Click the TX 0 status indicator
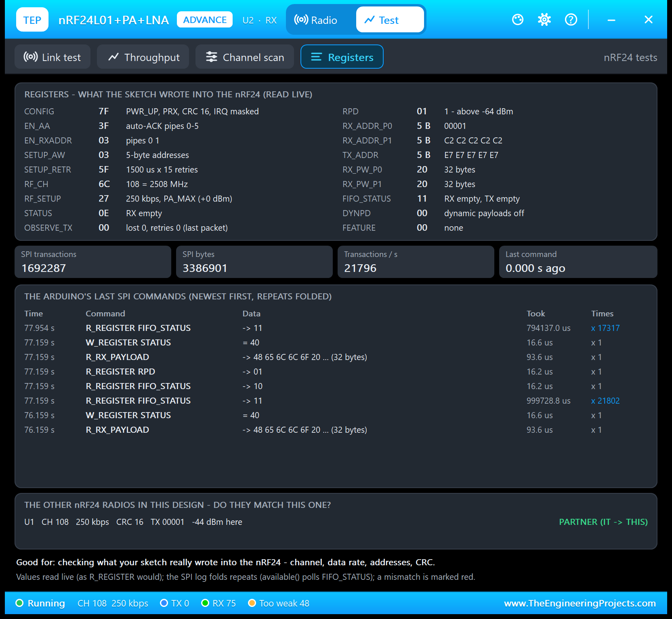 point(174,603)
